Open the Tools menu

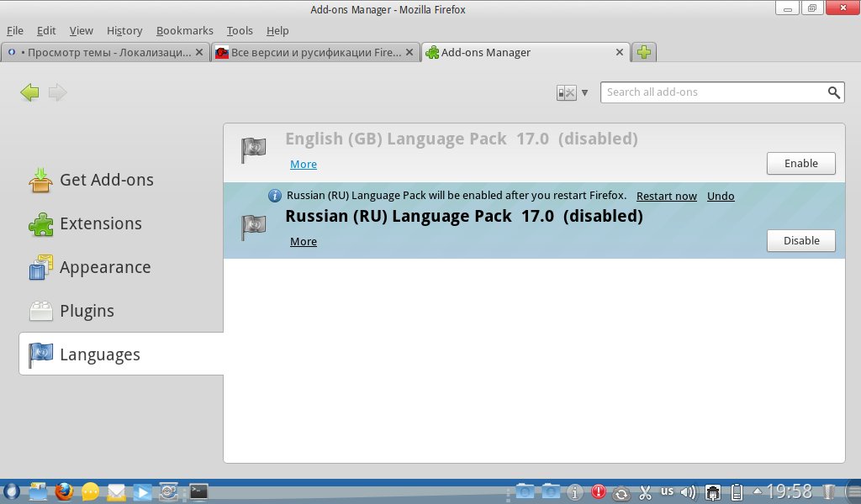[240, 31]
